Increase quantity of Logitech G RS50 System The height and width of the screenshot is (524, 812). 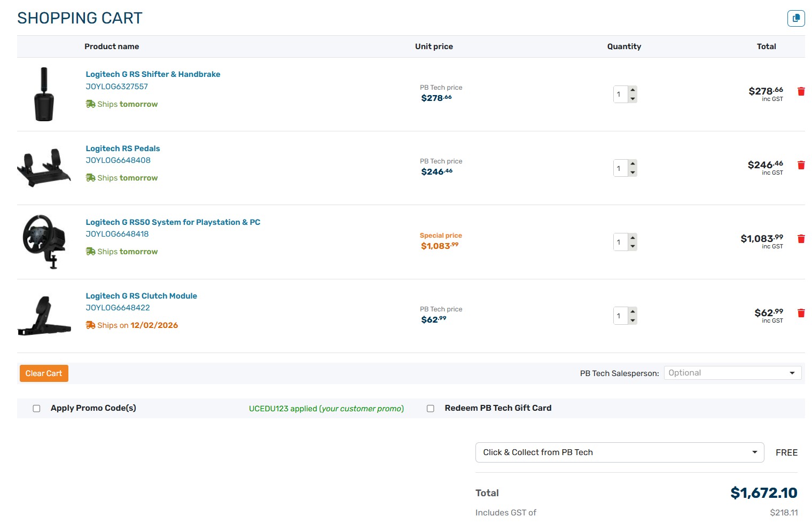click(633, 238)
